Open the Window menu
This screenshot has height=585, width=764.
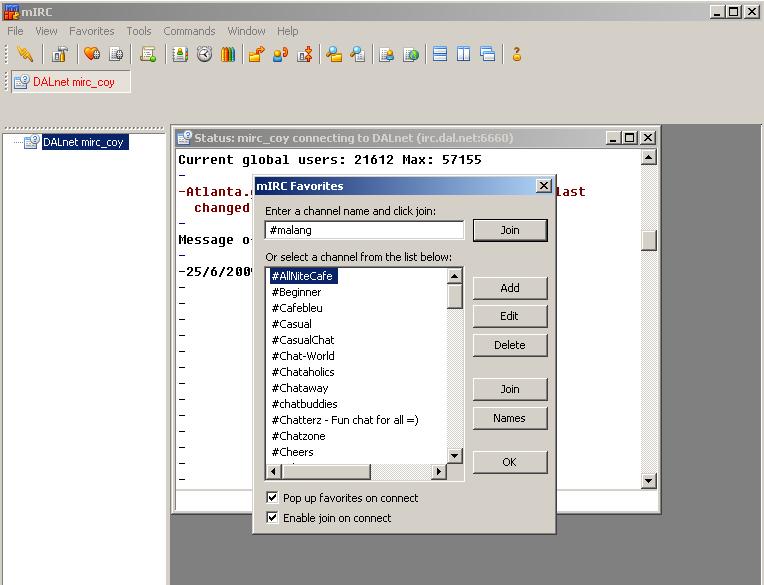point(247,31)
